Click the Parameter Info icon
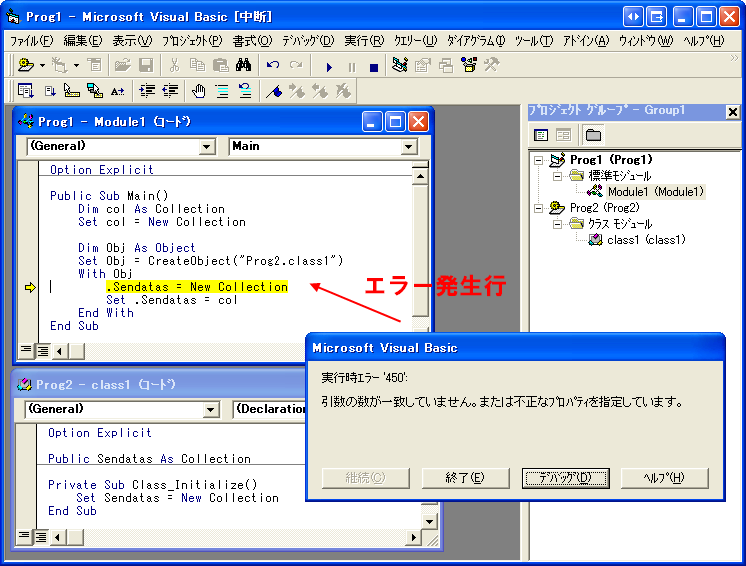The image size is (746, 566). click(95, 90)
